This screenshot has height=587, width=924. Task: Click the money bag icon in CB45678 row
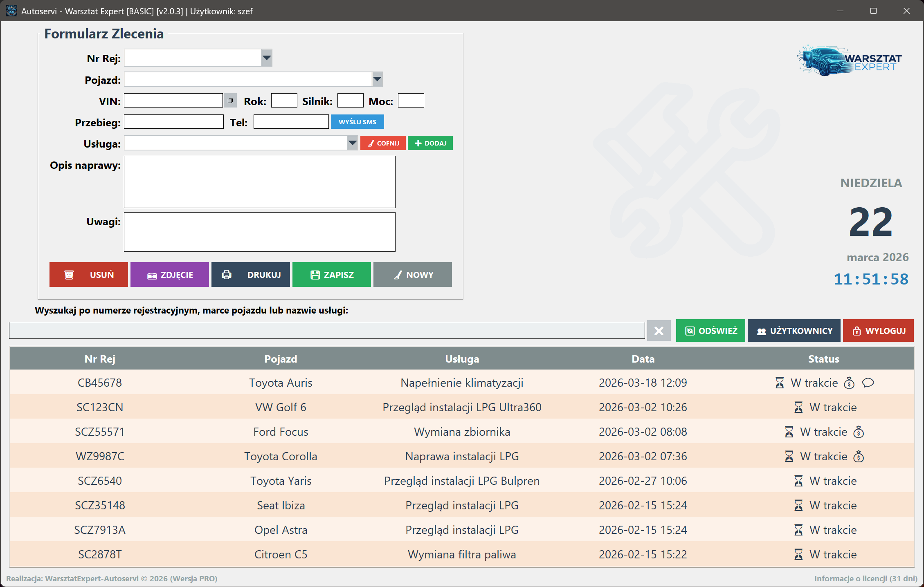point(849,383)
